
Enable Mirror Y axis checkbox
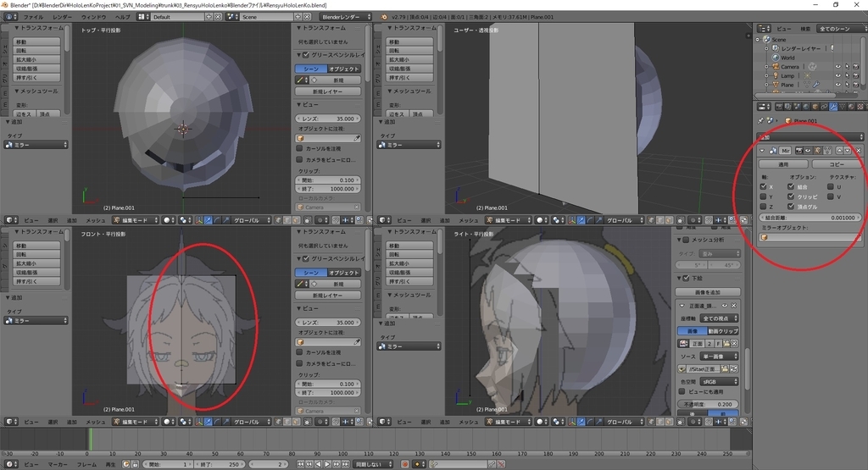click(x=764, y=196)
